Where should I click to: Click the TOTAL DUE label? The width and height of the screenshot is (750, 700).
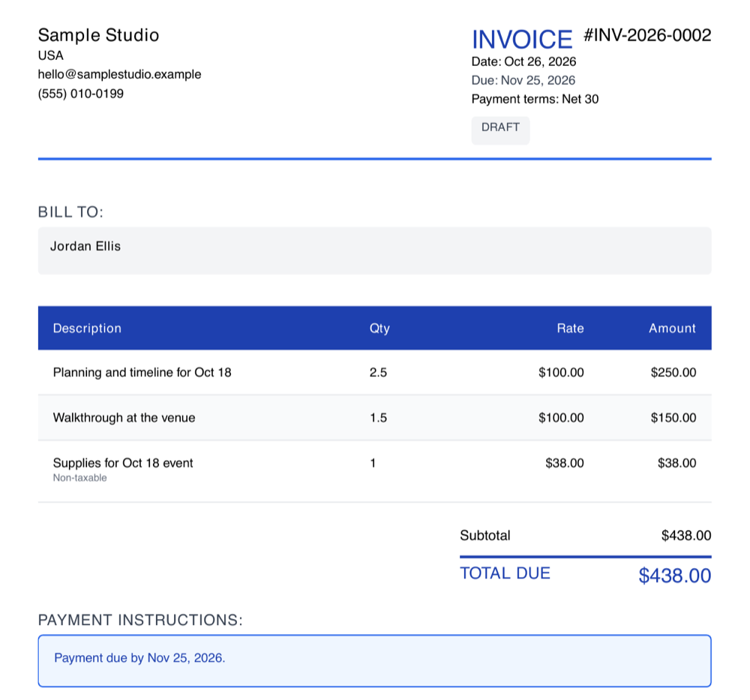coord(505,573)
